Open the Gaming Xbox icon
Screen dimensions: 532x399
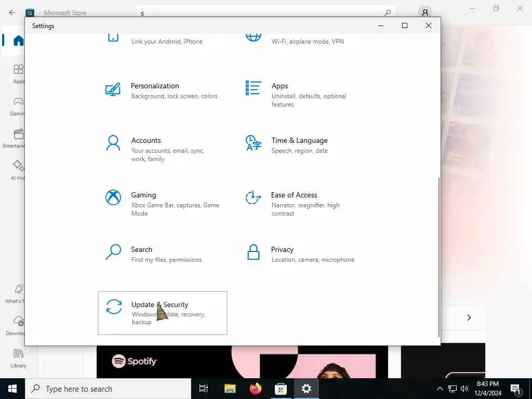pyautogui.click(x=113, y=197)
